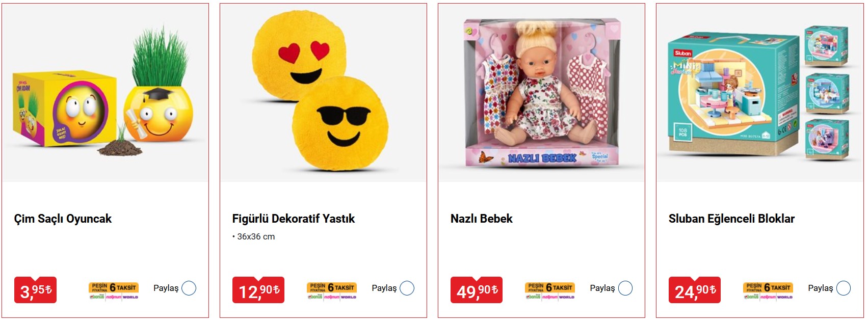
Task: Open the Sluban Eğlenceli Bloklar product title
Action: (x=731, y=219)
